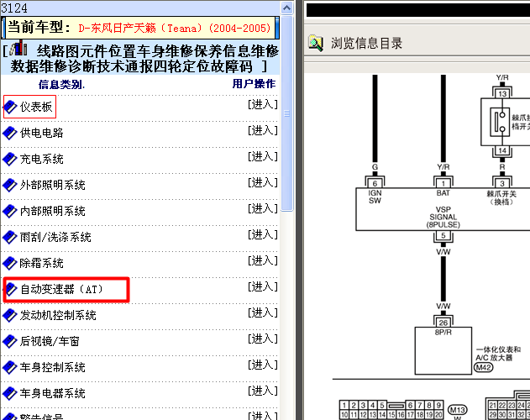
Task: Click the M42 connector label in the diagram
Action: (483, 367)
